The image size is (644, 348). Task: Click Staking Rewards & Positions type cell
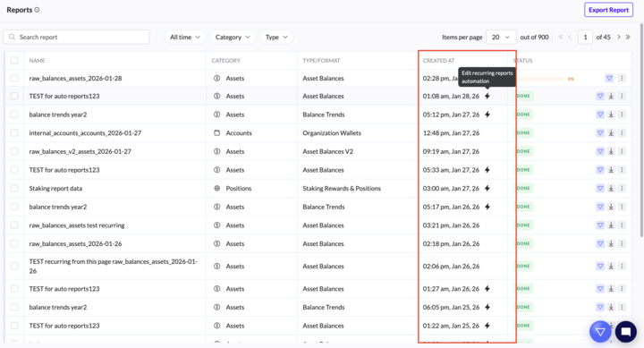coord(342,188)
